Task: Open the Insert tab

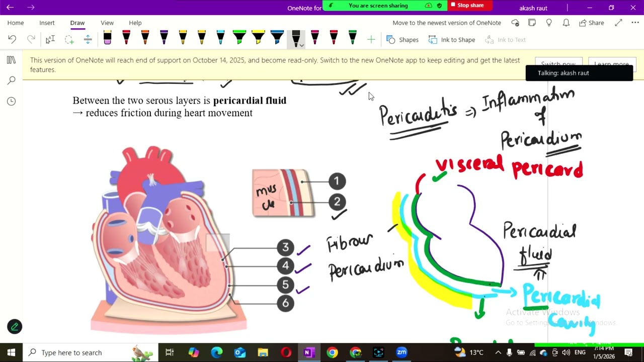Action: point(47,23)
